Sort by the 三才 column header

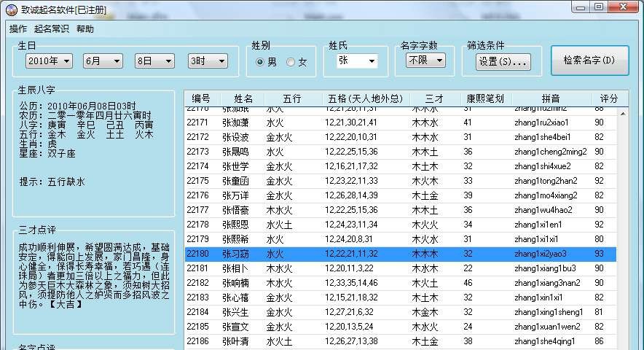coord(434,98)
